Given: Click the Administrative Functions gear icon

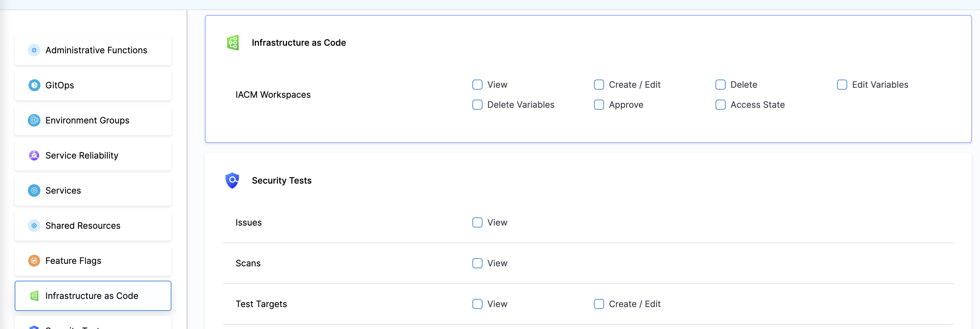Looking at the screenshot, I should pos(34,50).
